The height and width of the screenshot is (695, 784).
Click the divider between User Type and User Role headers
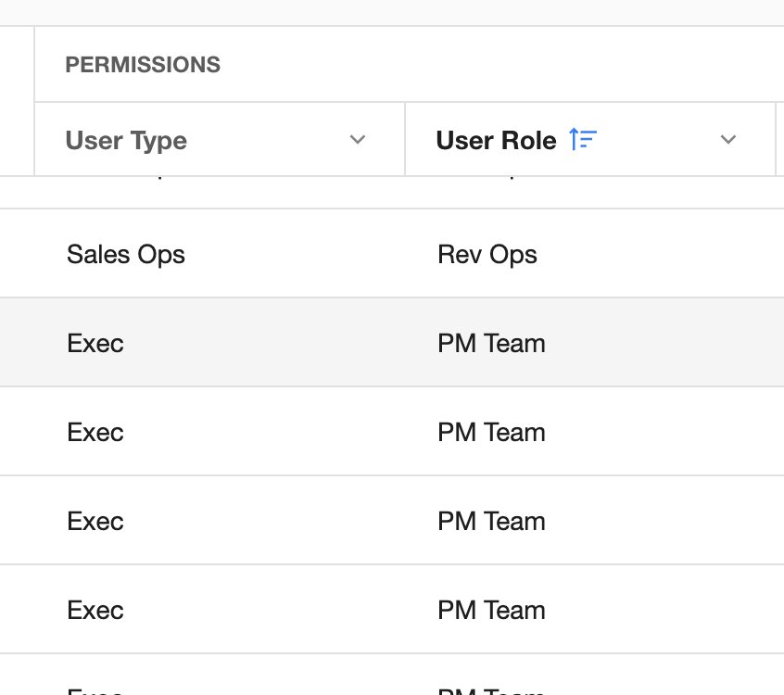click(405, 139)
